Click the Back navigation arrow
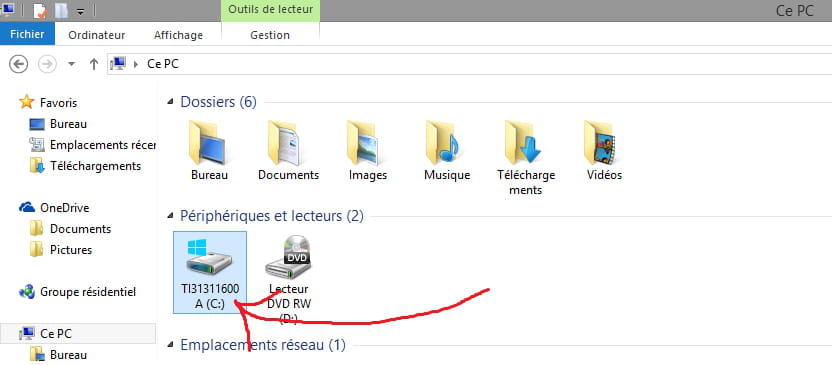832x365 pixels. click(19, 64)
